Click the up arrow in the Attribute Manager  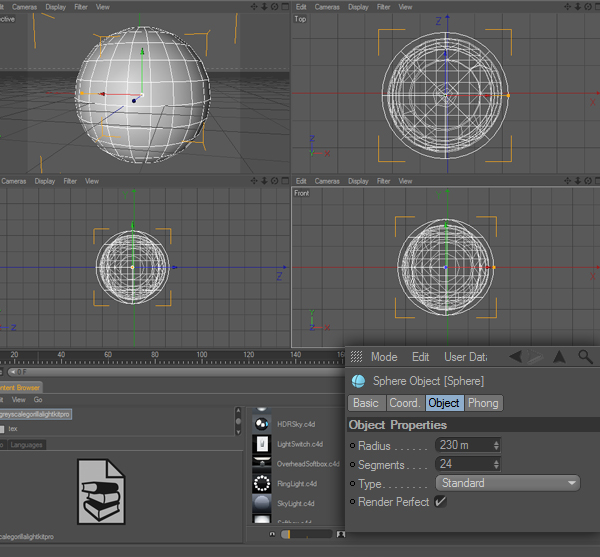(559, 357)
